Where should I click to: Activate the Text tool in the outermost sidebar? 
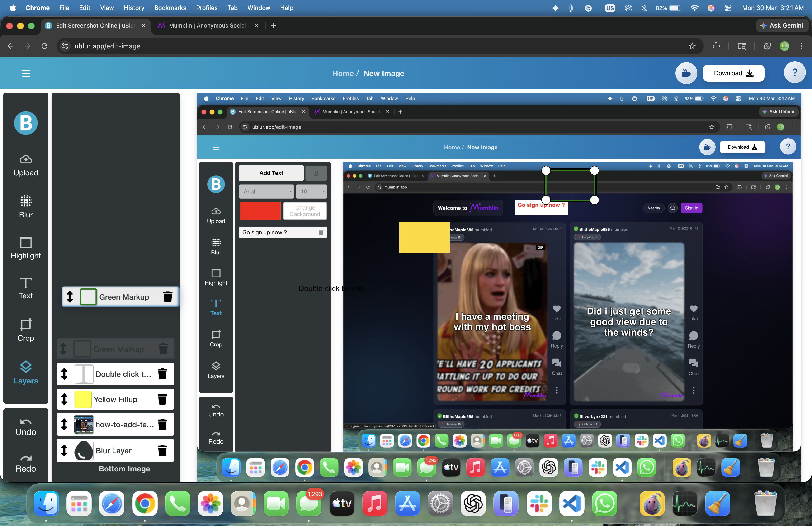point(26,289)
